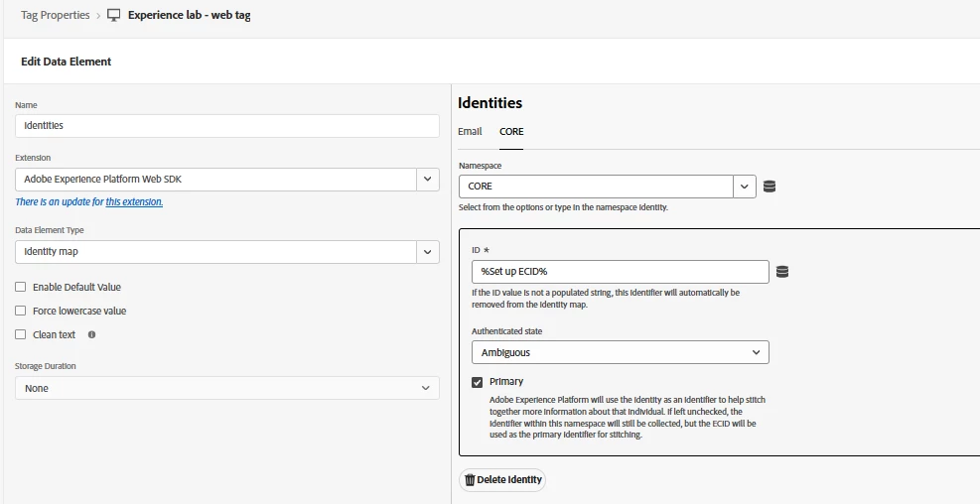Expand the Data Element Type dropdown
Screen dimensions: 980x504
(427, 252)
